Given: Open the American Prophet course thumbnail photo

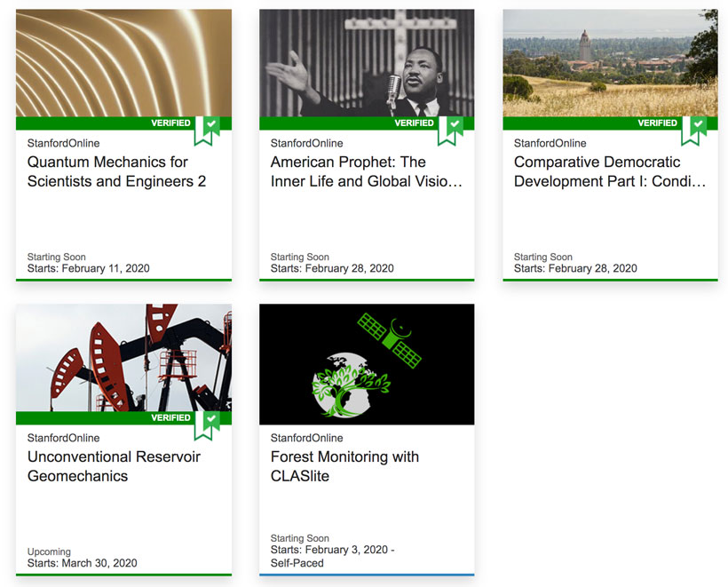Looking at the screenshot, I should 367,63.
